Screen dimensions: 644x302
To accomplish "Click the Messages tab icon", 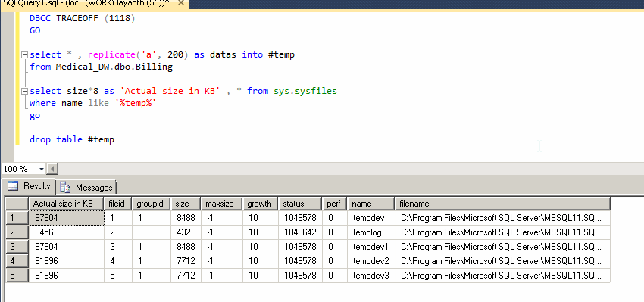I will pos(66,187).
